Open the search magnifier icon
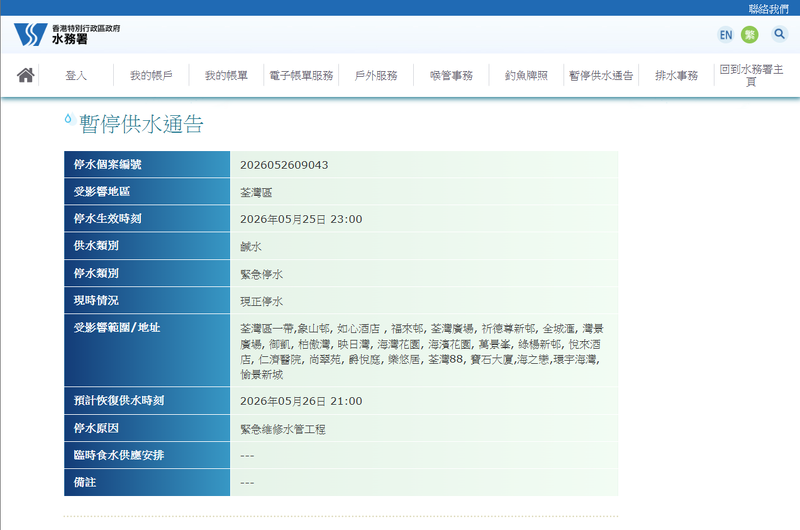Image resolution: width=800 pixels, height=530 pixels. (779, 34)
